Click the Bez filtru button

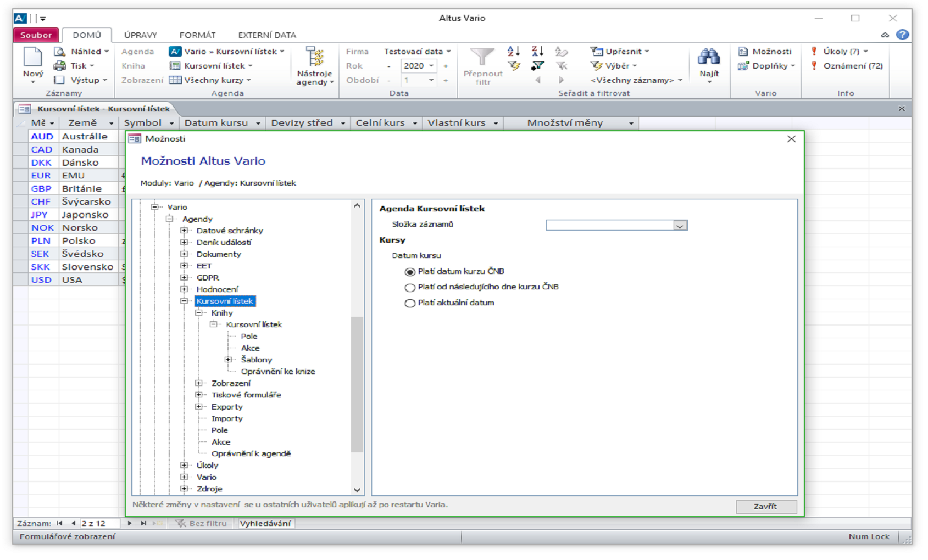tap(201, 523)
